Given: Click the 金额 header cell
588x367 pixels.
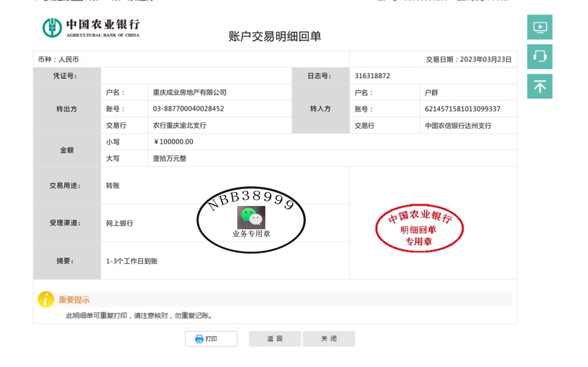Looking at the screenshot, I should click(67, 150).
